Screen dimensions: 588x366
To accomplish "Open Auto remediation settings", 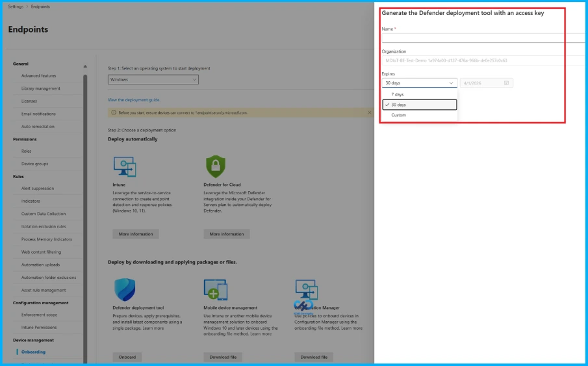I will pos(38,127).
